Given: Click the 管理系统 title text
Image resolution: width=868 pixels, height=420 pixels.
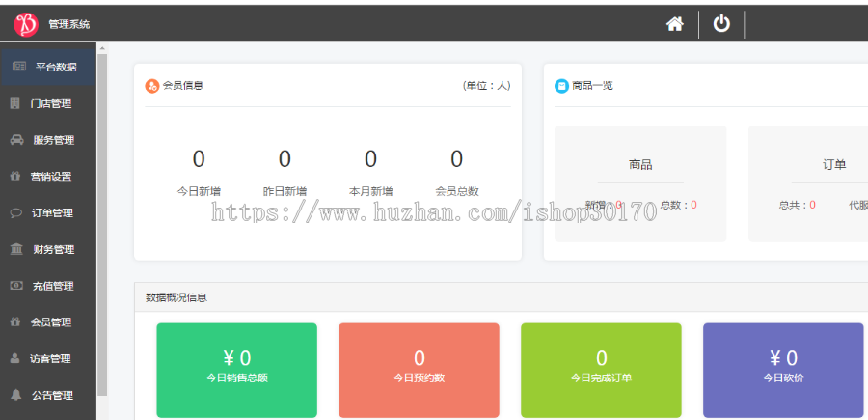Looking at the screenshot, I should tap(69, 24).
